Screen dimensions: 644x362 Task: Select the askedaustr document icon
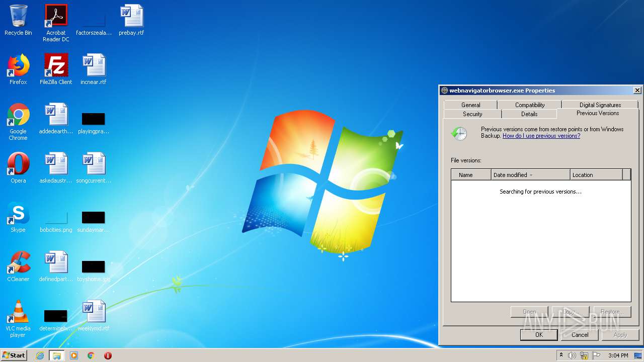[x=56, y=168]
